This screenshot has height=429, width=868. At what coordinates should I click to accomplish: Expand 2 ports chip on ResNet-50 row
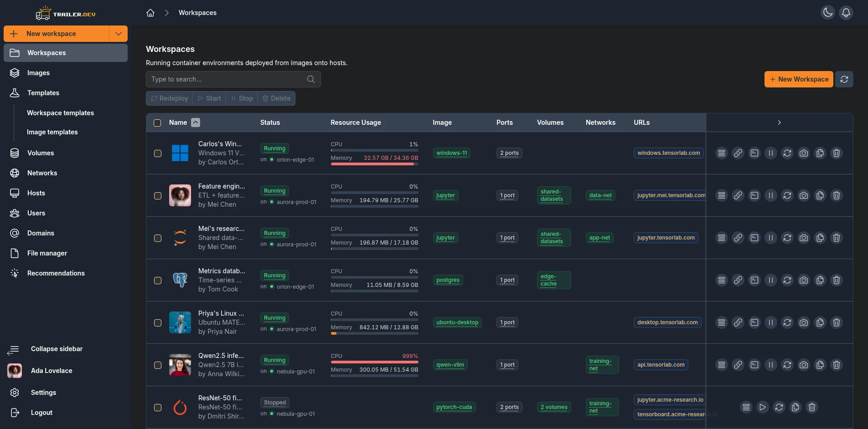509,407
